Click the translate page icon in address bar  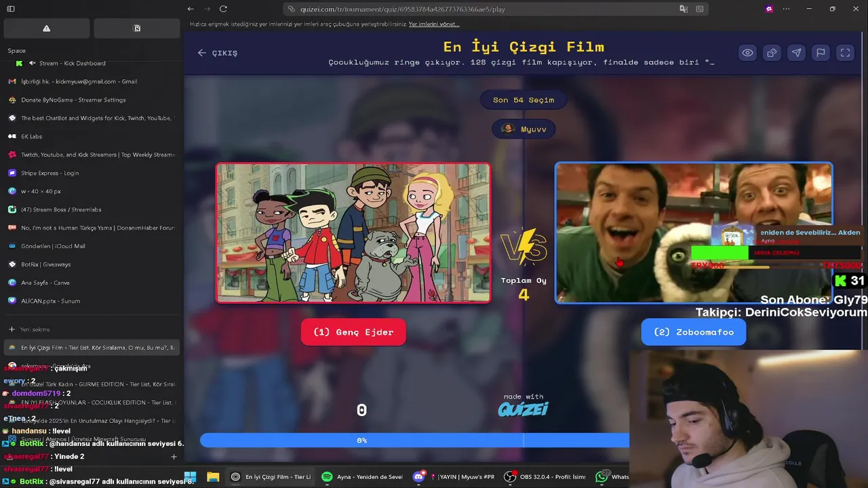[684, 9]
